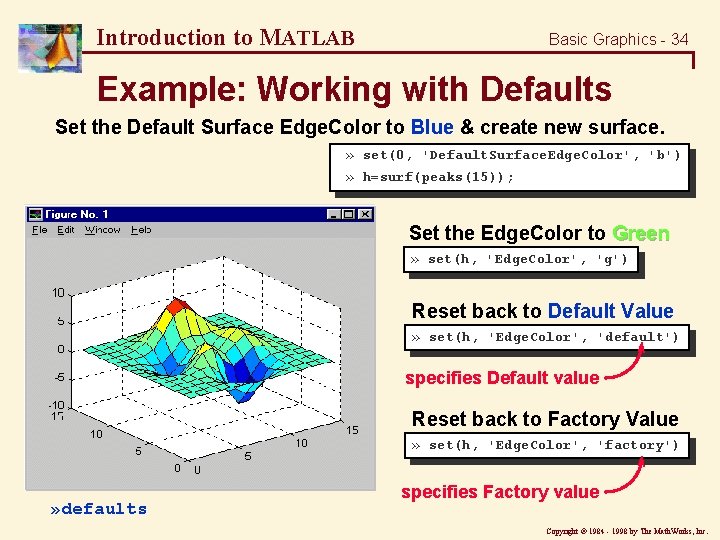
Task: Click 'Example: Working with Defaults' title
Action: (354, 89)
